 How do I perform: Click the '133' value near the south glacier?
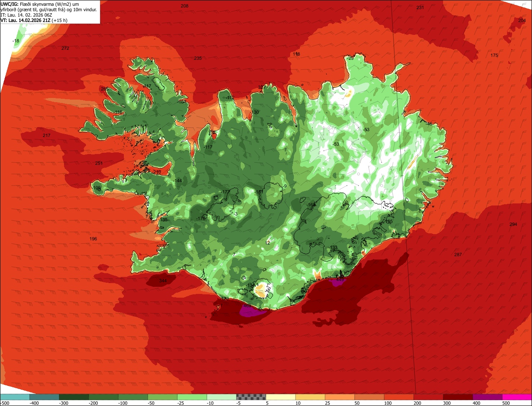pyautogui.click(x=334, y=247)
